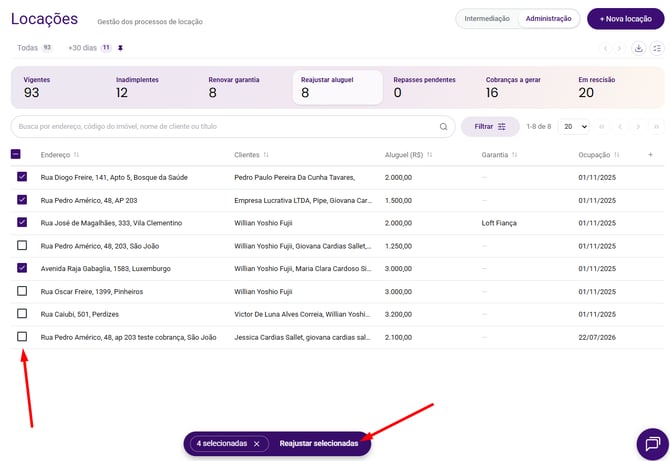
Task: Clear selection with the X icon
Action: tap(256, 444)
